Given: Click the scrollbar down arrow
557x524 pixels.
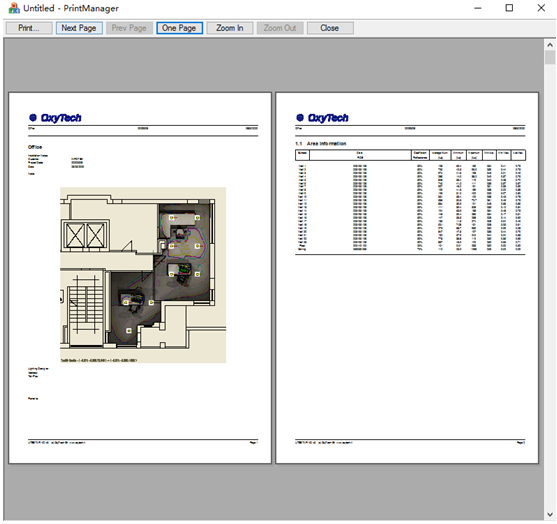Looking at the screenshot, I should click(x=550, y=514).
